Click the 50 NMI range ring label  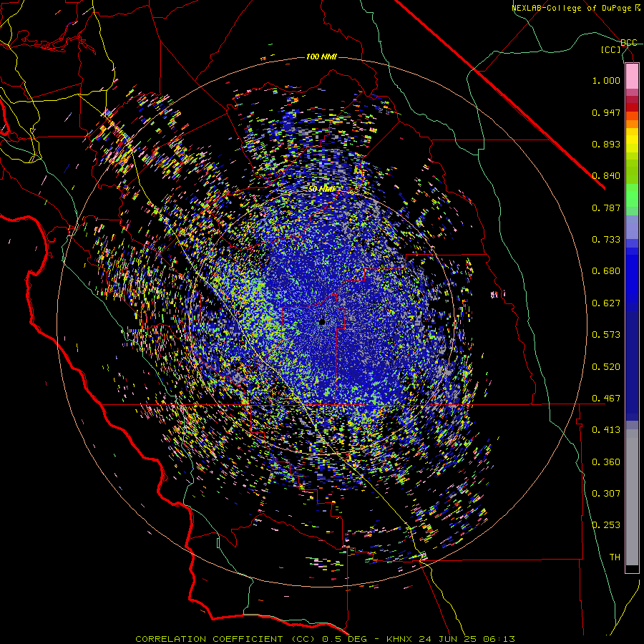(322, 189)
